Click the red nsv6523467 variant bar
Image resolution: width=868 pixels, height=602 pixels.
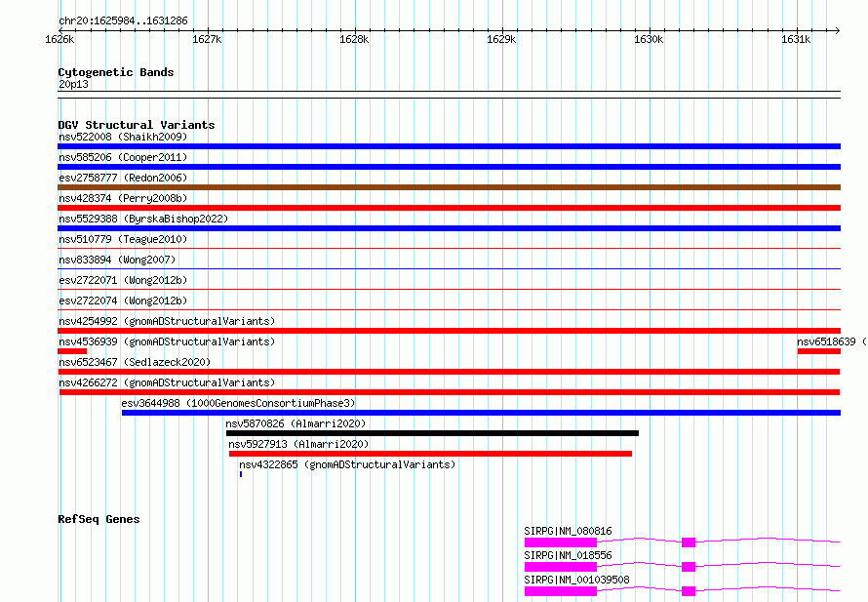449,372
